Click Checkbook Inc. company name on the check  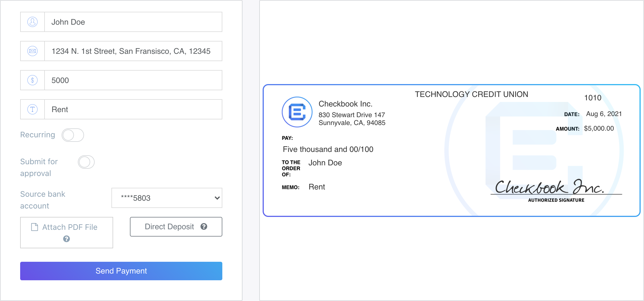346,104
